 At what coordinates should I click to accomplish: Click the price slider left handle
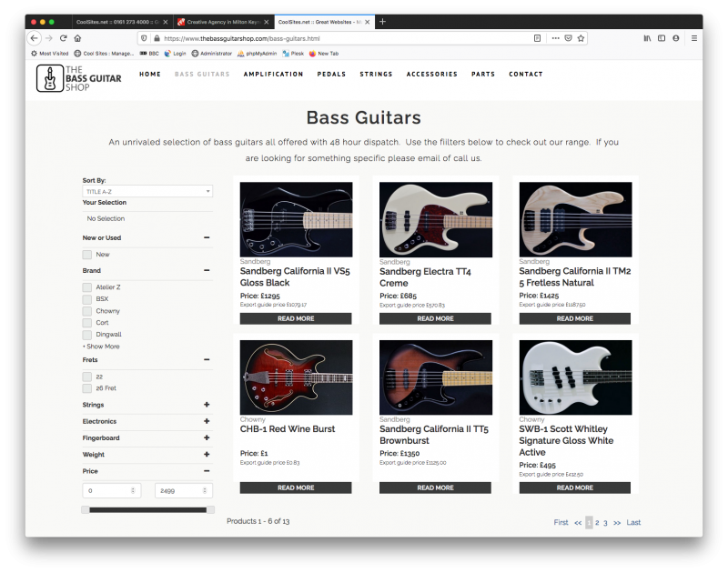click(x=85, y=510)
